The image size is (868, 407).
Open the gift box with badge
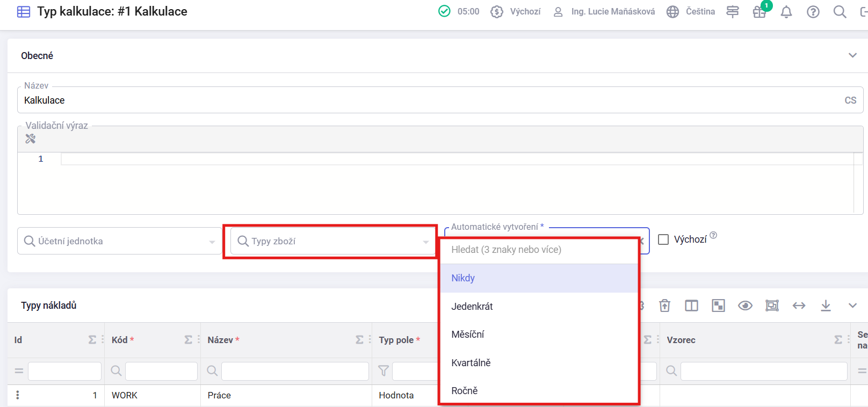(759, 11)
